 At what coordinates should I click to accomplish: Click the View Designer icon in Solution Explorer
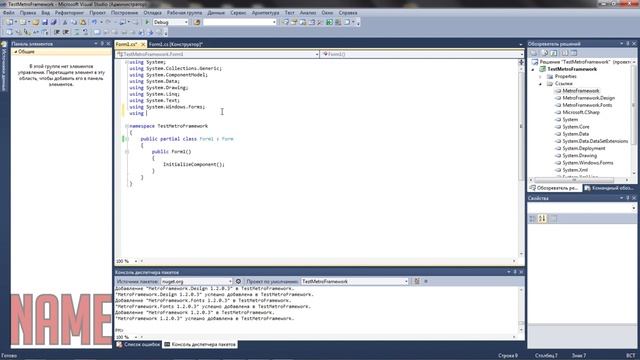574,53
